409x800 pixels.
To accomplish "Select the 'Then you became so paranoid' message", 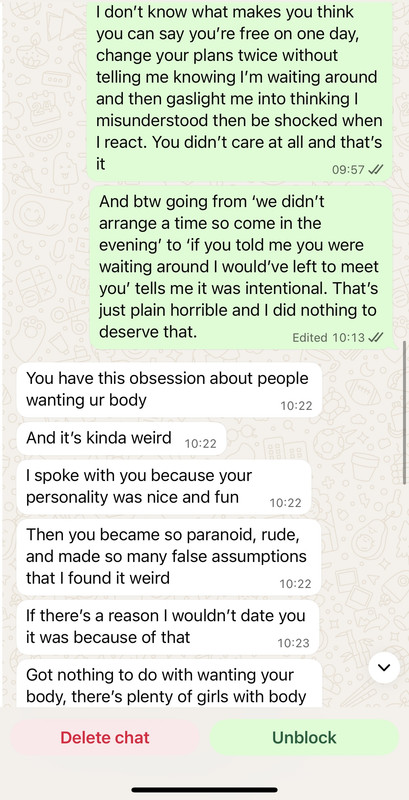I will pyautogui.click(x=169, y=557).
